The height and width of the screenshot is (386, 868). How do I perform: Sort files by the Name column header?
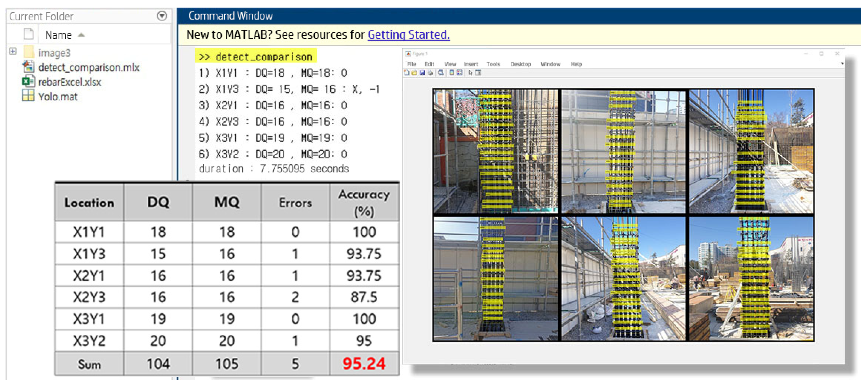pyautogui.click(x=58, y=35)
